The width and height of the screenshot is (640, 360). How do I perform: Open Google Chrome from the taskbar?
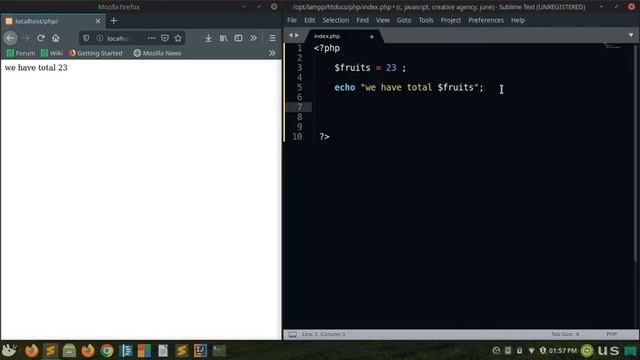[107, 351]
